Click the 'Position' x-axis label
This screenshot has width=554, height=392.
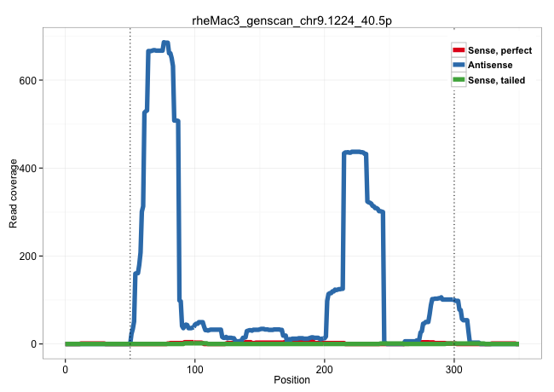click(x=292, y=379)
